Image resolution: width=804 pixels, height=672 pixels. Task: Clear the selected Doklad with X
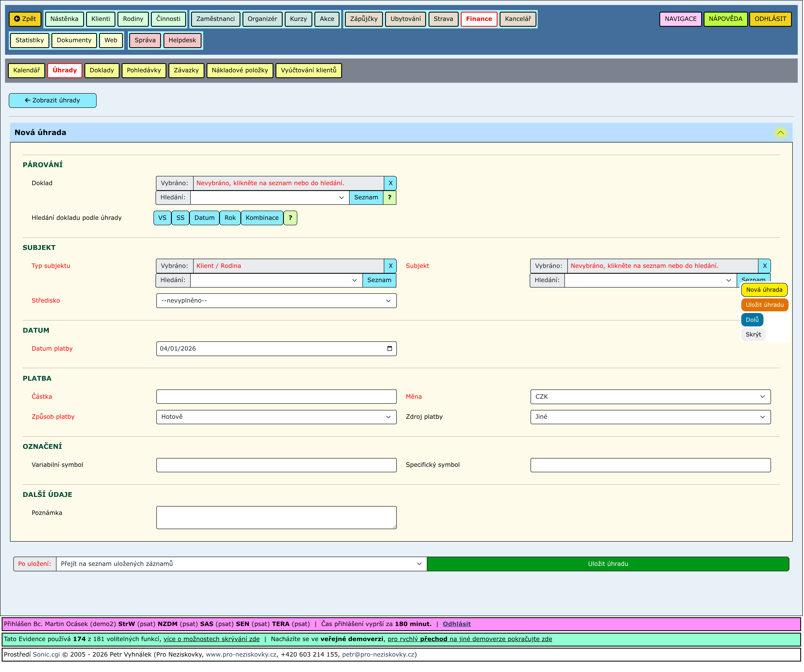point(391,183)
